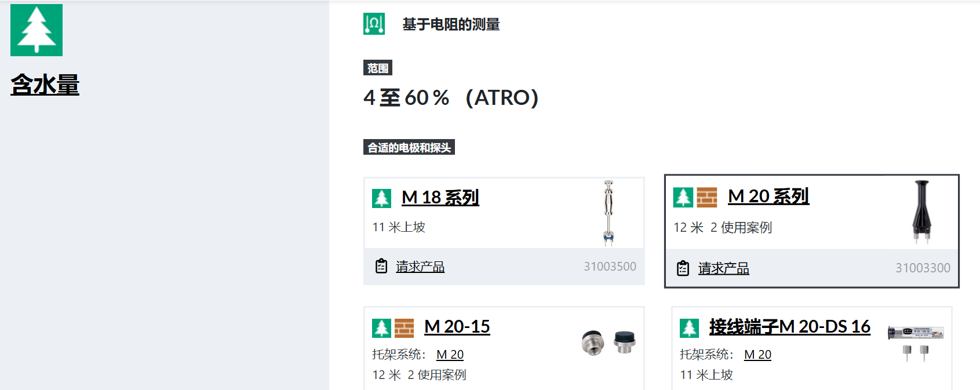
Task: Click the wood tree icon on M 20 系列 card
Action: tap(683, 198)
